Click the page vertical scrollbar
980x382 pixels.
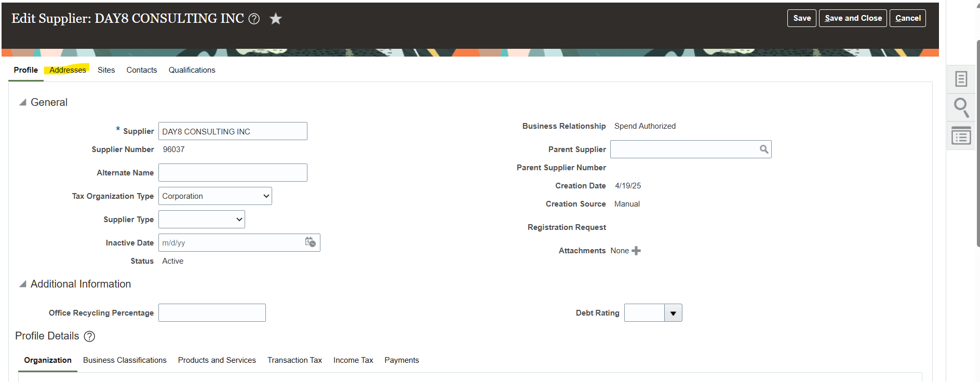coord(978,143)
